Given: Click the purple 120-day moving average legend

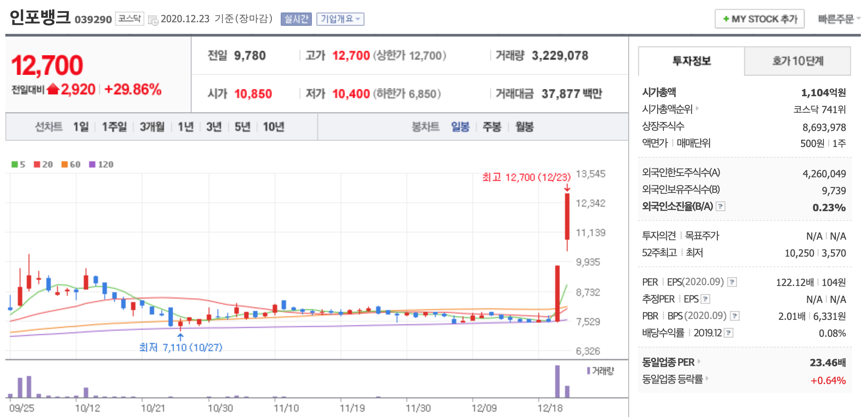Looking at the screenshot, I should (x=101, y=164).
